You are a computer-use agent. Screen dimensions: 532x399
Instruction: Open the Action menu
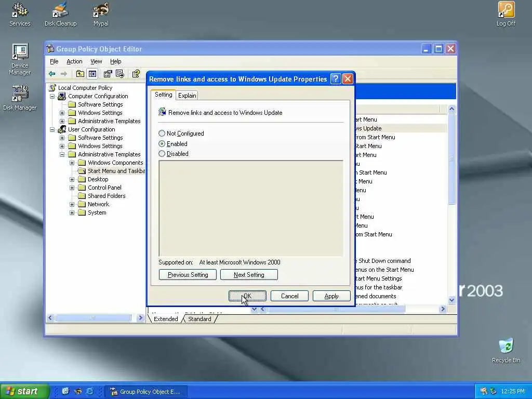point(74,61)
